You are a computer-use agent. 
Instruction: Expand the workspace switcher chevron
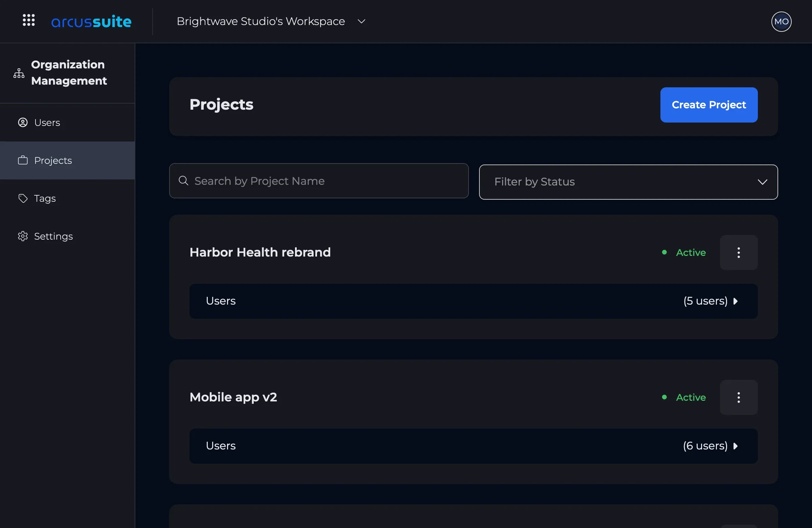[x=361, y=22]
